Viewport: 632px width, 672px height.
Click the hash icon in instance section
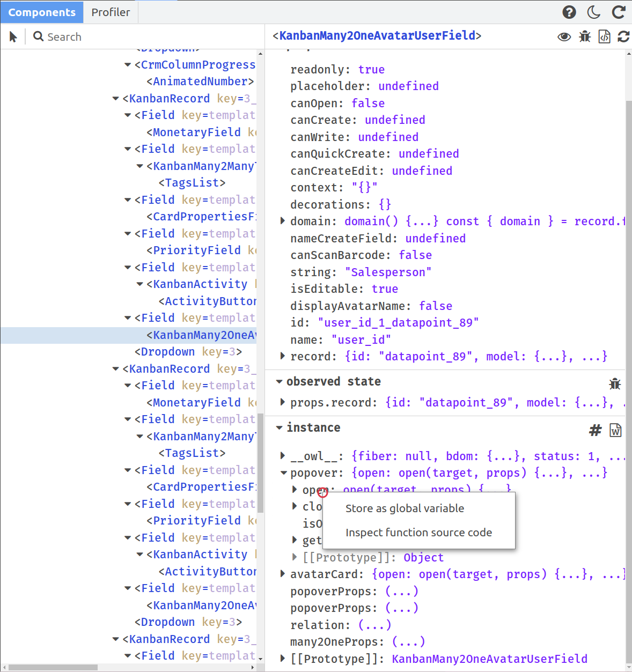coord(595,430)
